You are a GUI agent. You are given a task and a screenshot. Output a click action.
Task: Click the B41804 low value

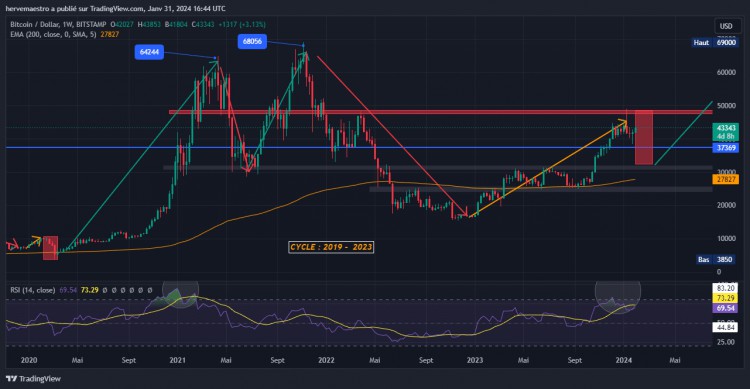pyautogui.click(x=176, y=24)
